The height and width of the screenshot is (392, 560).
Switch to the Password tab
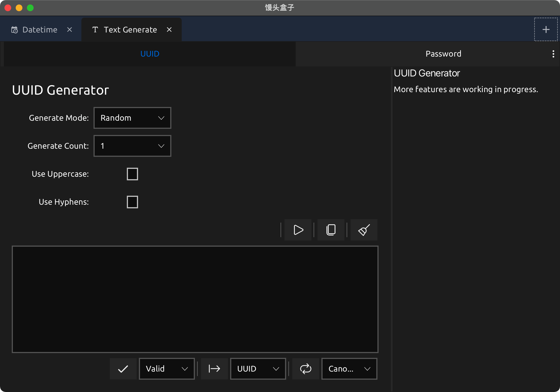point(443,54)
